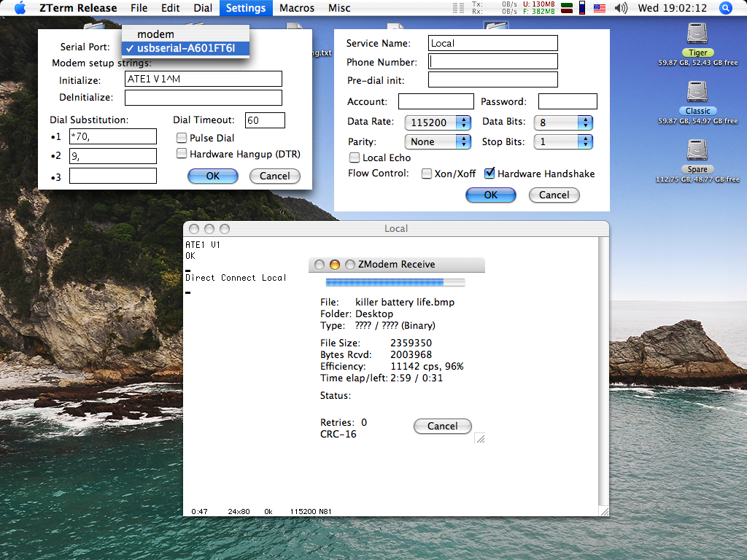This screenshot has width=747, height=560.
Task: Click 'killer battery life.bmp' file name
Action: pos(404,302)
